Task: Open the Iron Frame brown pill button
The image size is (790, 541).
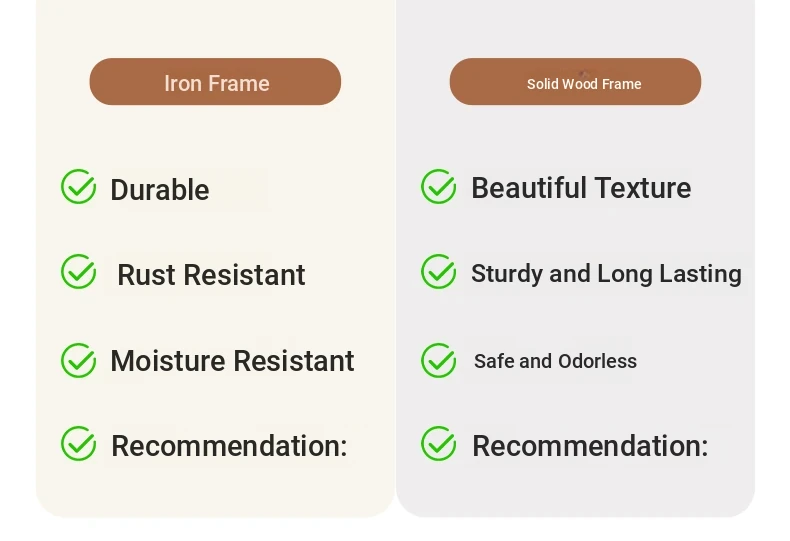Action: [x=215, y=82]
